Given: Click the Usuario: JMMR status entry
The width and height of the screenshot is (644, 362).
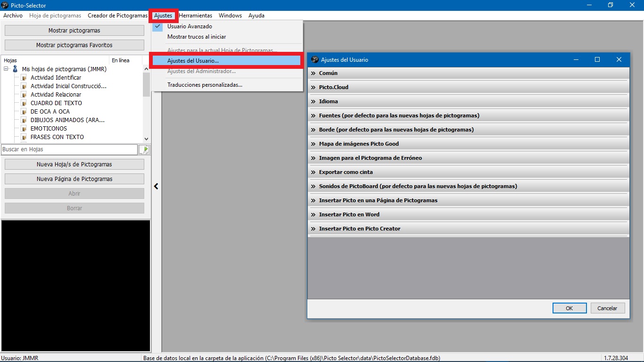Looking at the screenshot, I should pyautogui.click(x=19, y=358).
